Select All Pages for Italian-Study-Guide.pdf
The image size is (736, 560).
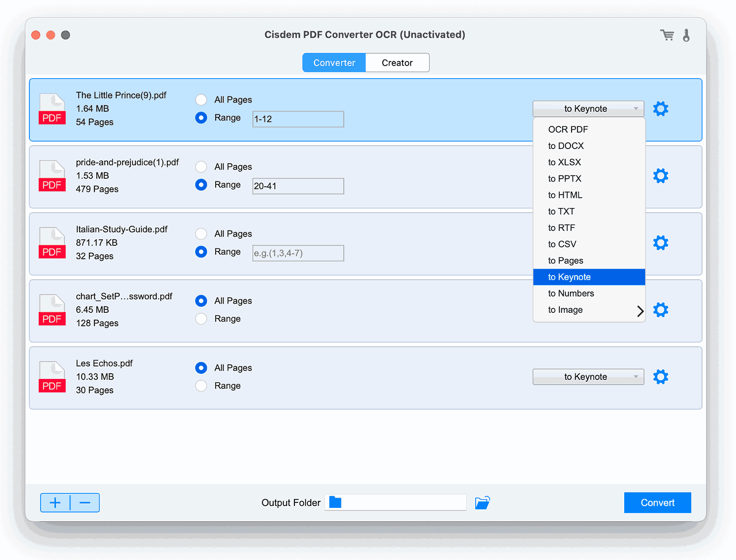click(201, 234)
